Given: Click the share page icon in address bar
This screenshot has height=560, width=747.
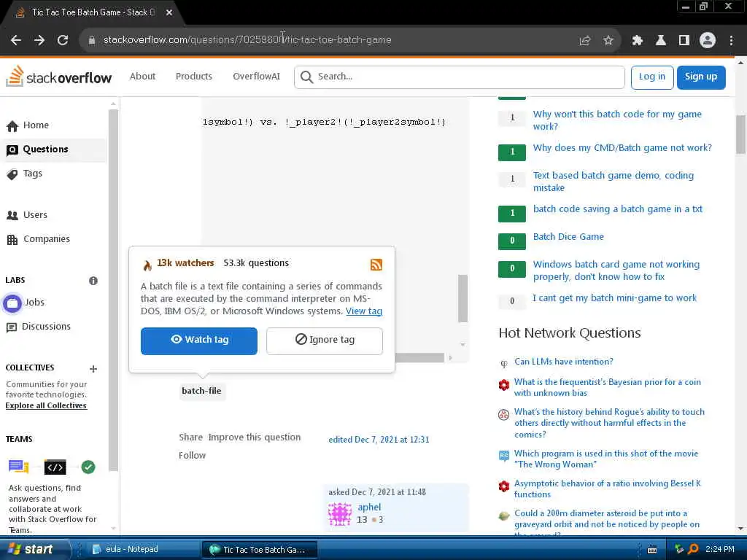Looking at the screenshot, I should pos(585,41).
